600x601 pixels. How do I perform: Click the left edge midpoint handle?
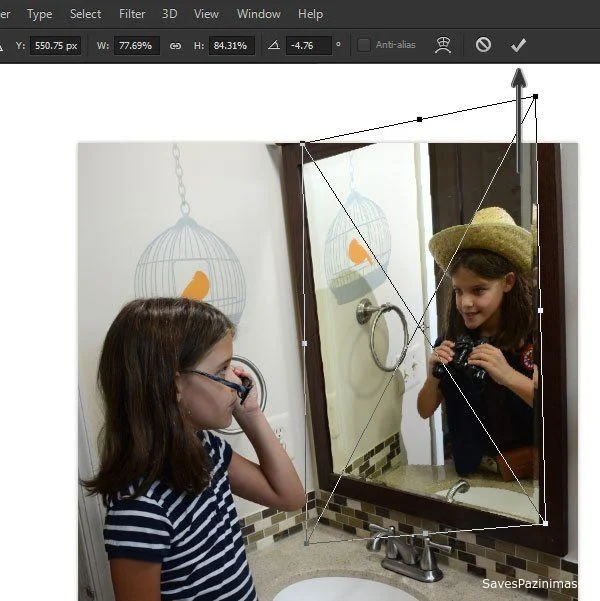(x=304, y=343)
